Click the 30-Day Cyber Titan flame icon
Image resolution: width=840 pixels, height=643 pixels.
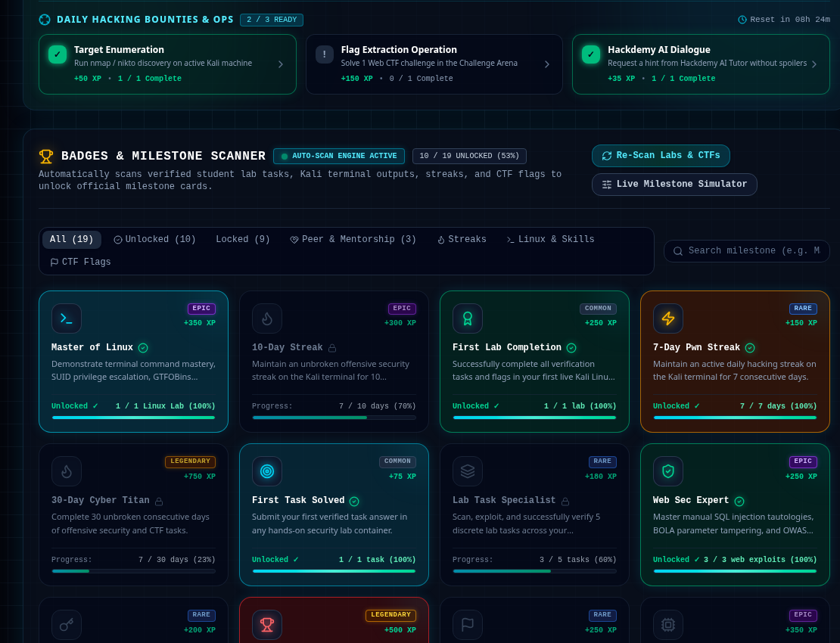click(x=67, y=471)
